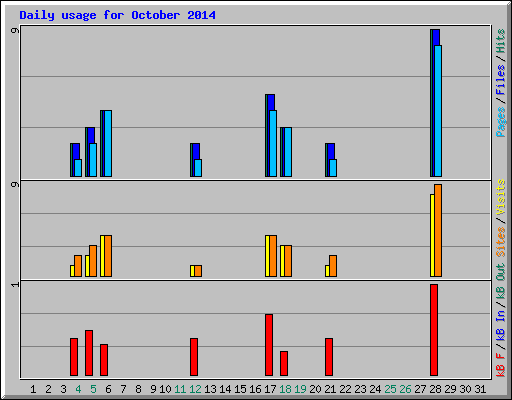Click the cyan Pages bar for day 12
This screenshot has width=512, height=400.
coord(198,168)
